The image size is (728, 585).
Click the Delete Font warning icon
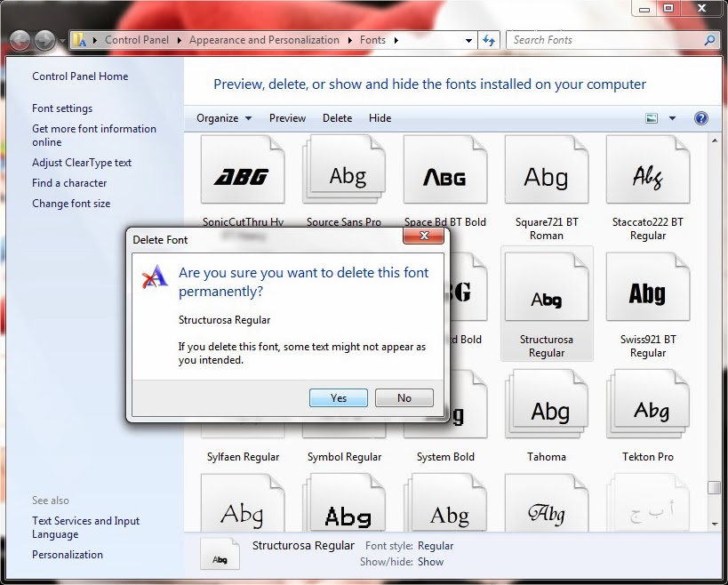click(x=155, y=276)
